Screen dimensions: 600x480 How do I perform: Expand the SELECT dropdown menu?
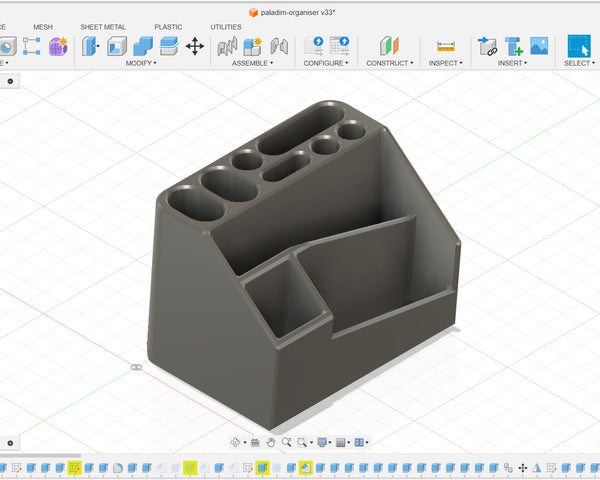579,63
